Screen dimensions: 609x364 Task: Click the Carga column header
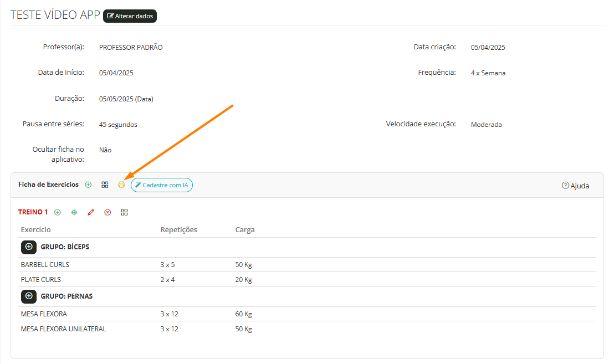[x=245, y=229]
